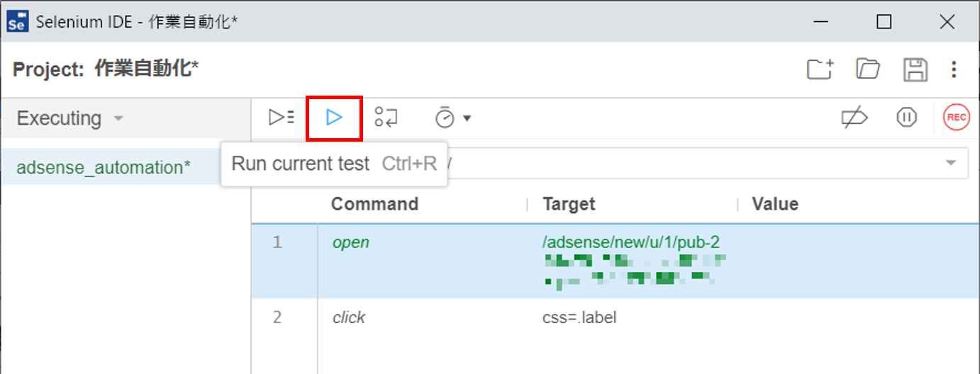The height and width of the screenshot is (374, 980).
Task: Toggle the disable breakpoints icon
Action: (854, 118)
